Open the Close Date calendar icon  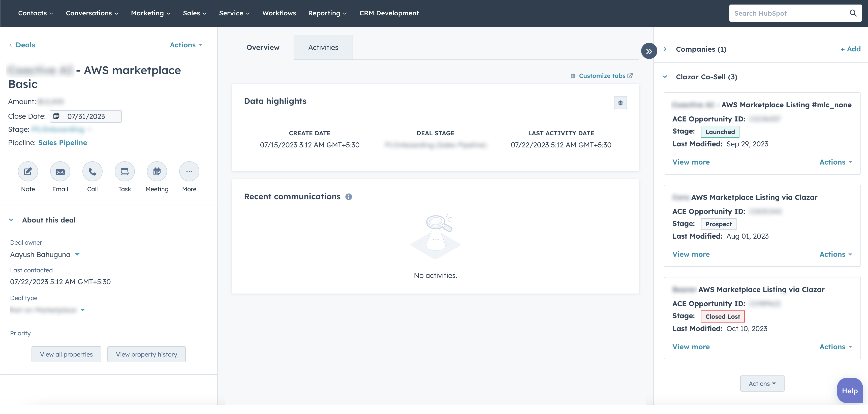(x=57, y=116)
